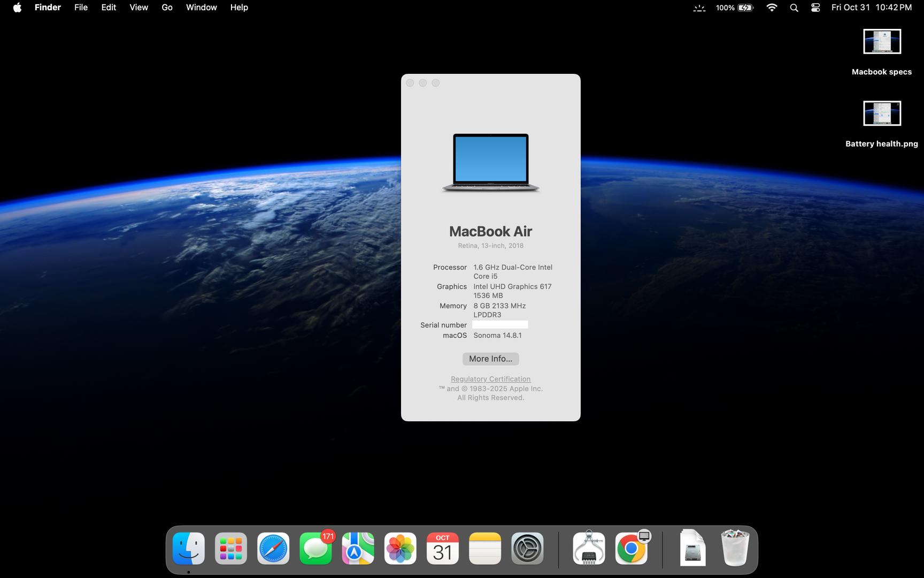This screenshot has width=924, height=578.
Task: Open the Go menu
Action: 167,7
